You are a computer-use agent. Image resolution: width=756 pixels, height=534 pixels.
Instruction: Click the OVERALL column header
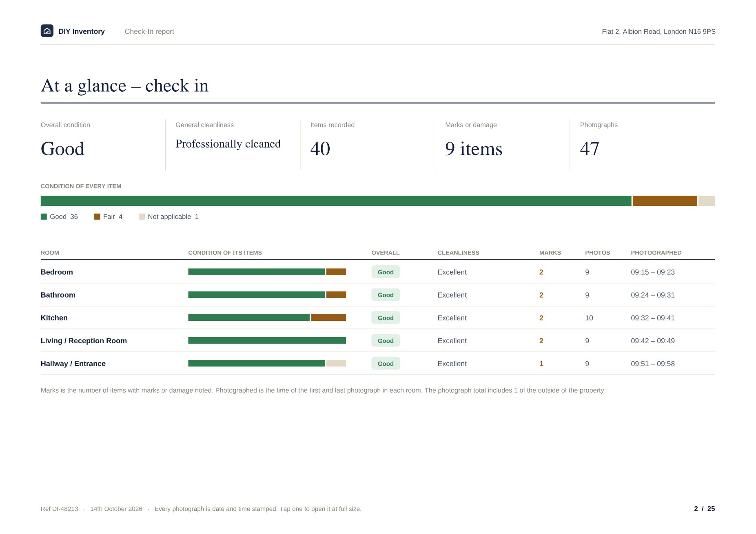point(385,253)
